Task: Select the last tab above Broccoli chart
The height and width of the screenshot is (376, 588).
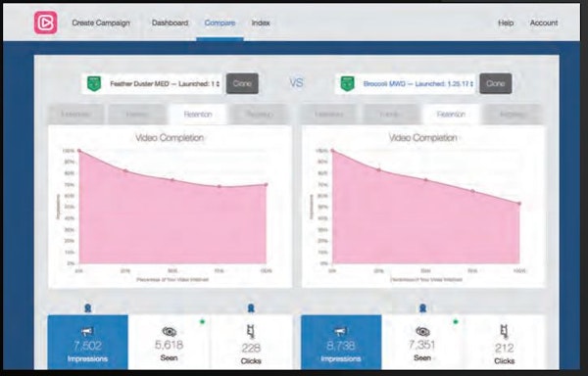Action: click(513, 115)
